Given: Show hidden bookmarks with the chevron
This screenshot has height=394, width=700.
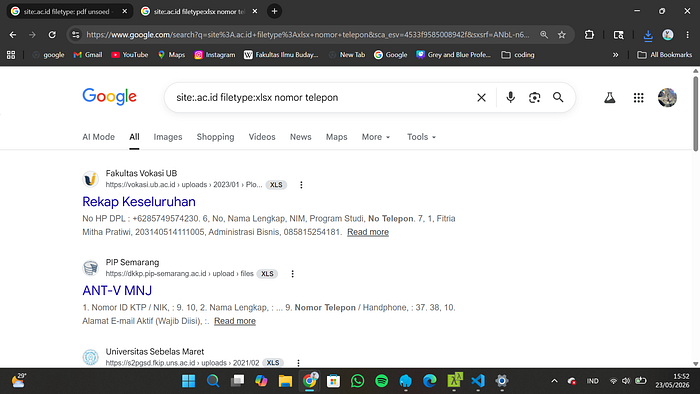Looking at the screenshot, I should [x=616, y=55].
